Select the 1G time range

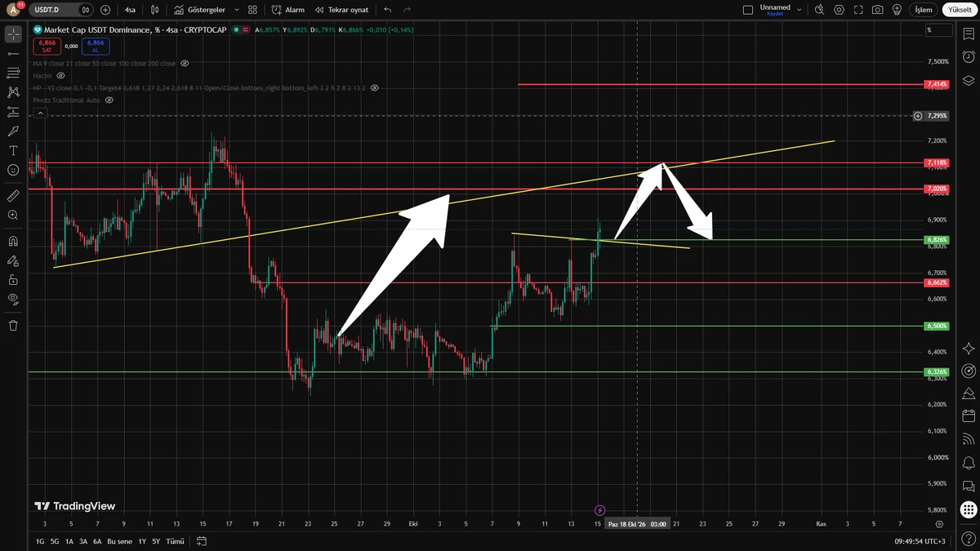[40, 541]
